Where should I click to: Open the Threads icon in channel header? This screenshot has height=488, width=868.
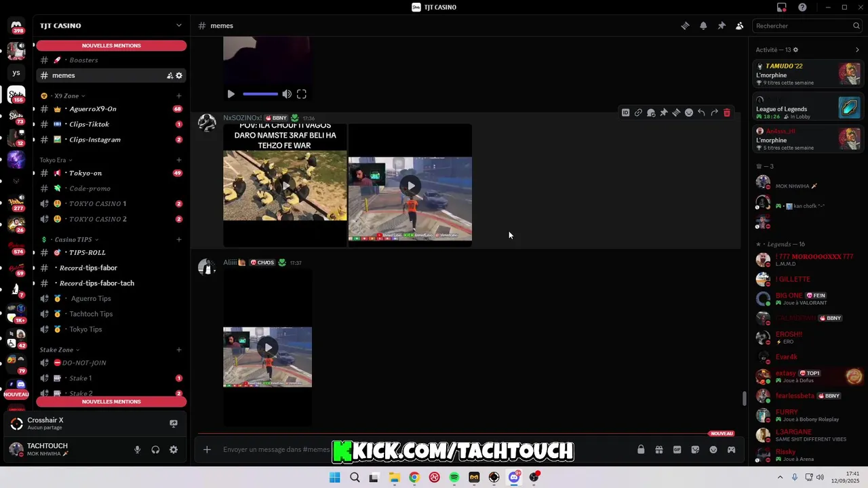685,26
